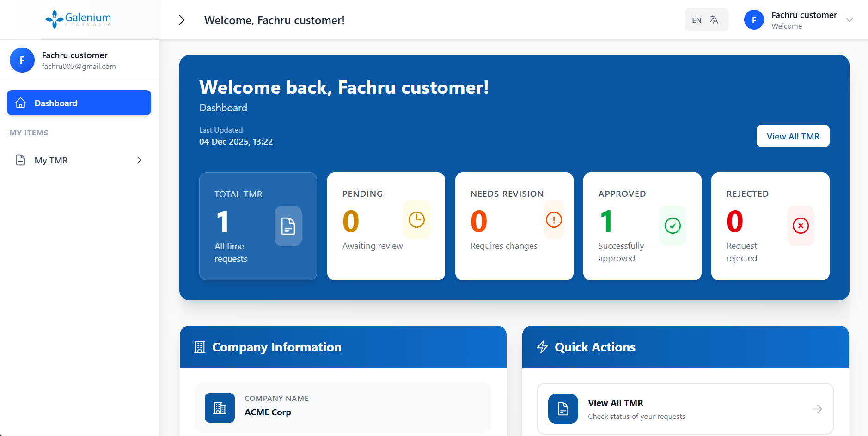Open View All TMR quick action
Screen dimensions: 868x436
tap(685, 409)
